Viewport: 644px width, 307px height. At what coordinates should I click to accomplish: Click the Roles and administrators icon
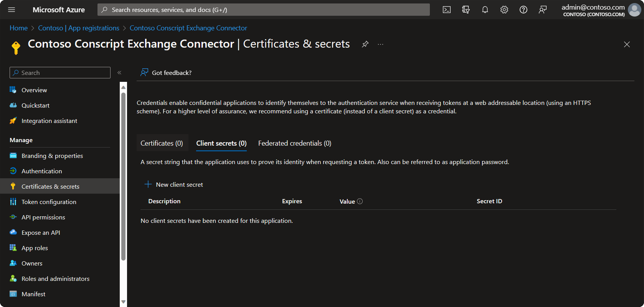point(13,279)
